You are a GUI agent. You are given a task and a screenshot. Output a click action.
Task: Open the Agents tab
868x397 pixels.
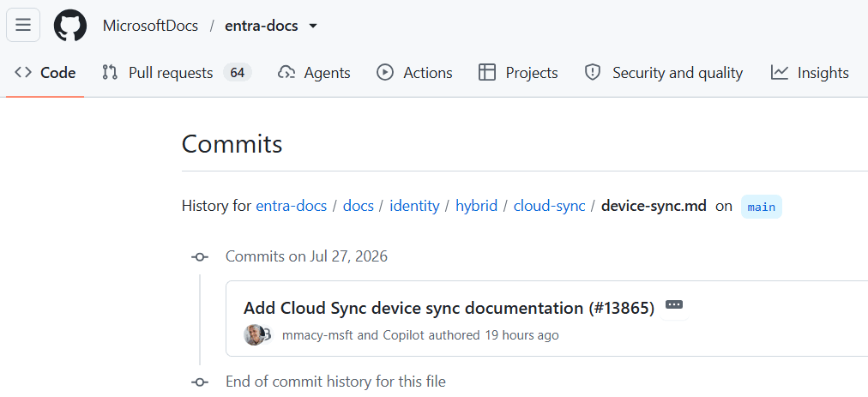coord(314,73)
